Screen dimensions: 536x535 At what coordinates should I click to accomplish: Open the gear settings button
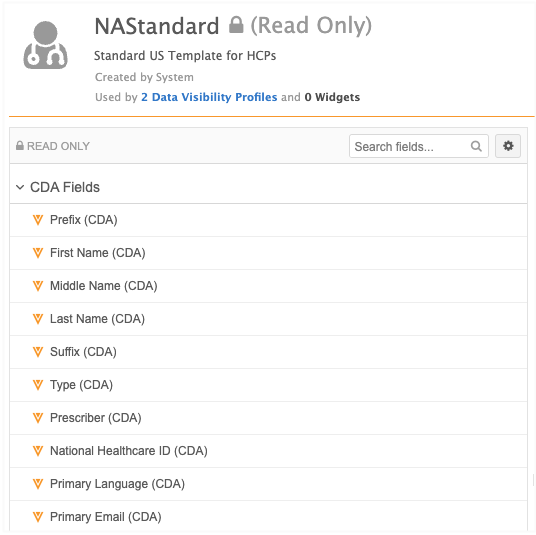[x=508, y=146]
